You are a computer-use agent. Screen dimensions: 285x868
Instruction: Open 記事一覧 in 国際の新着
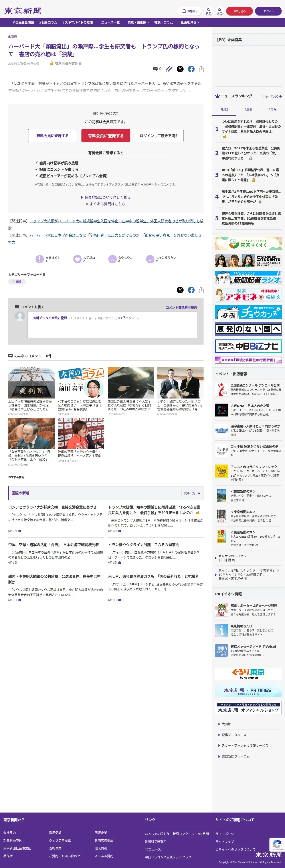tap(192, 493)
